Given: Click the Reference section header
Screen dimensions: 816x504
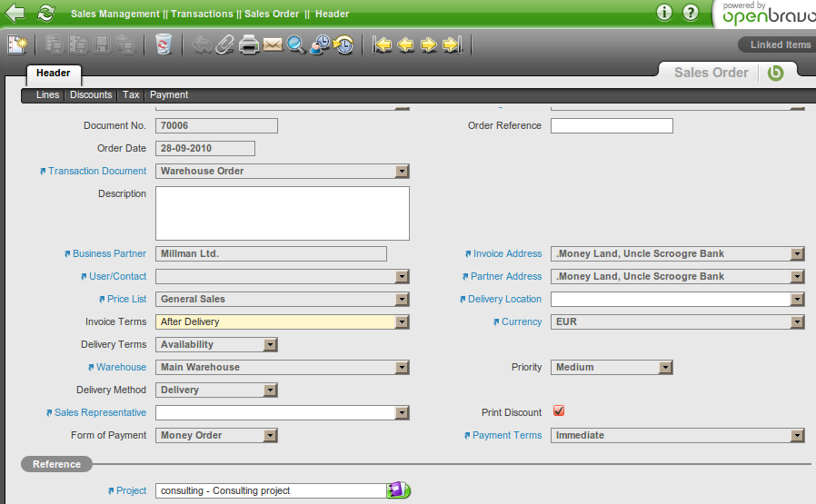Looking at the screenshot, I should tap(56, 464).
